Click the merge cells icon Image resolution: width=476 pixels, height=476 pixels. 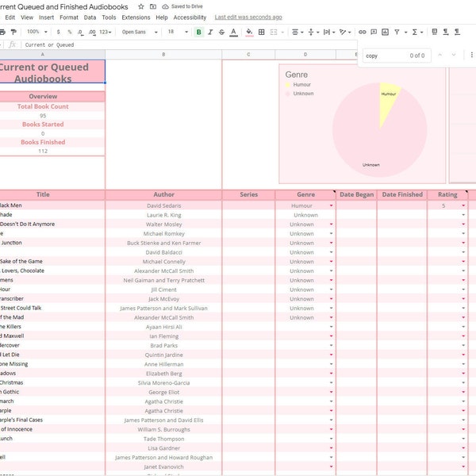pyautogui.click(x=274, y=32)
